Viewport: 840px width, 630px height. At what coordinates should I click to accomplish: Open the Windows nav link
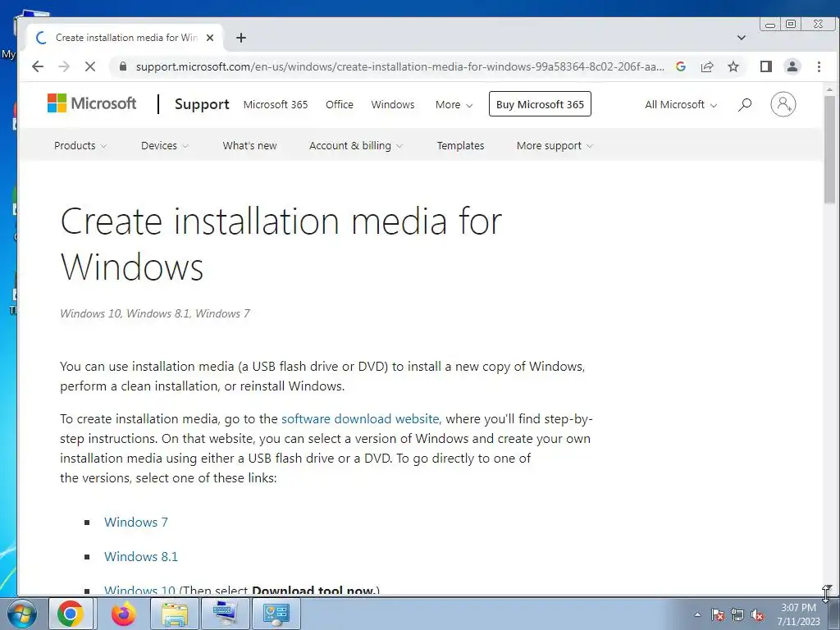tap(393, 104)
